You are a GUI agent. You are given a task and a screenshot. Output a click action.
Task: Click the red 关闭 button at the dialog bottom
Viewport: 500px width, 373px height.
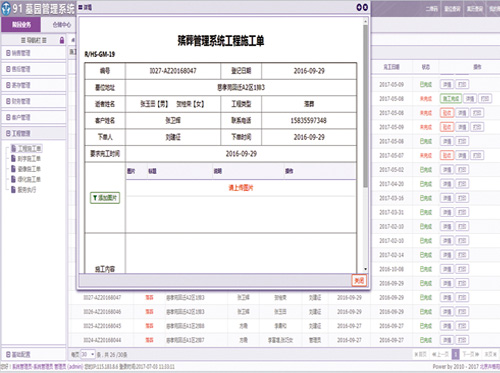(359, 281)
